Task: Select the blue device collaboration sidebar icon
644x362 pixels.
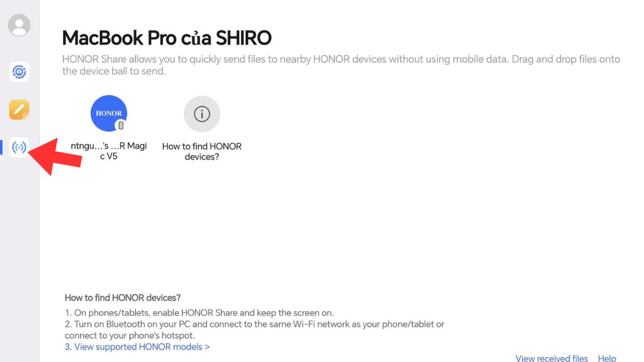Action: coord(18,72)
